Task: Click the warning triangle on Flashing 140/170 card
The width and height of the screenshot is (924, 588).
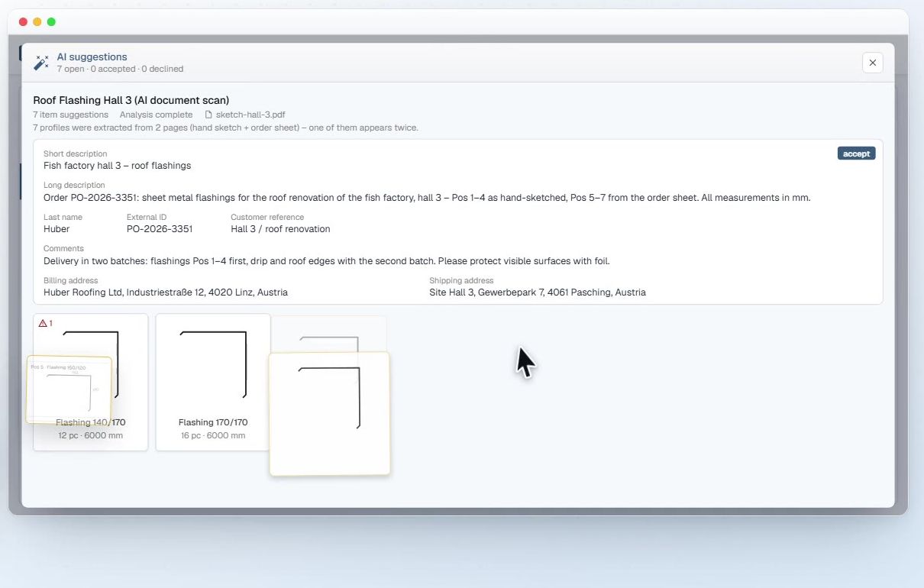Action: point(43,323)
